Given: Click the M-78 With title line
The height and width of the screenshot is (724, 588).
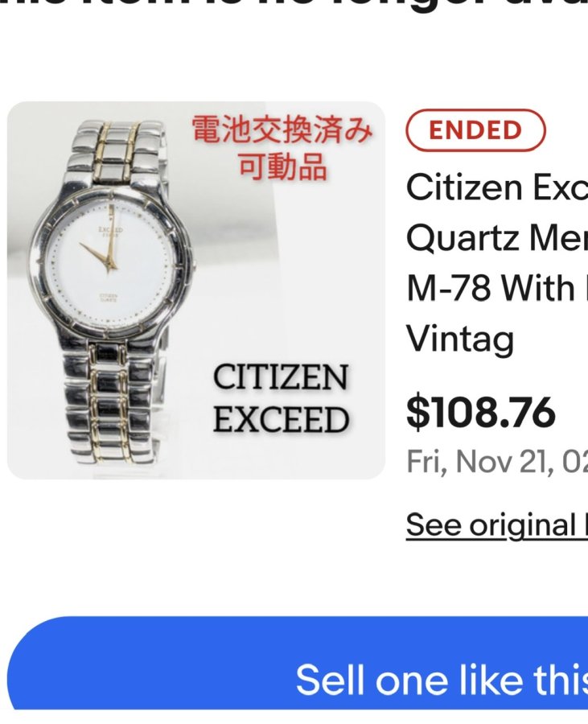Looking at the screenshot, I should tap(497, 288).
